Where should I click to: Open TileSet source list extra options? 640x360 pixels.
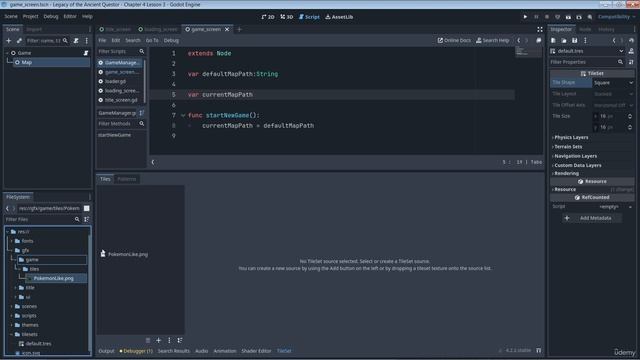point(169,340)
